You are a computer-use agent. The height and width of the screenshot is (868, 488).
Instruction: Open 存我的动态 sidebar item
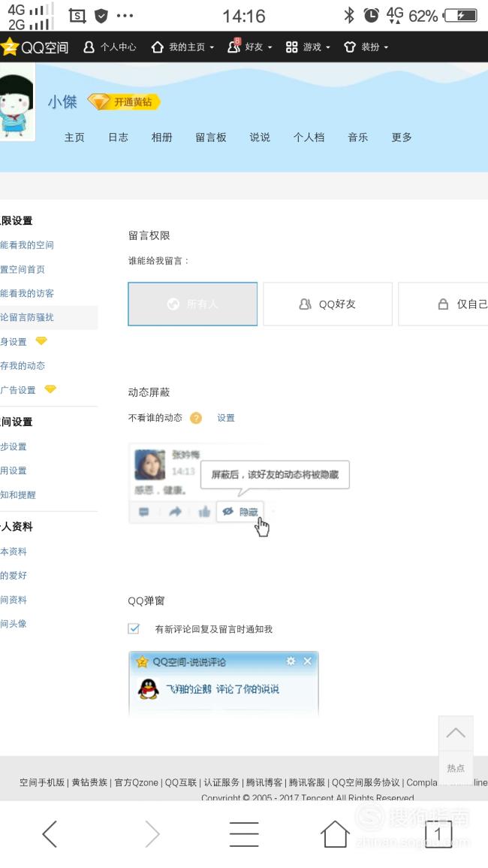[23, 366]
